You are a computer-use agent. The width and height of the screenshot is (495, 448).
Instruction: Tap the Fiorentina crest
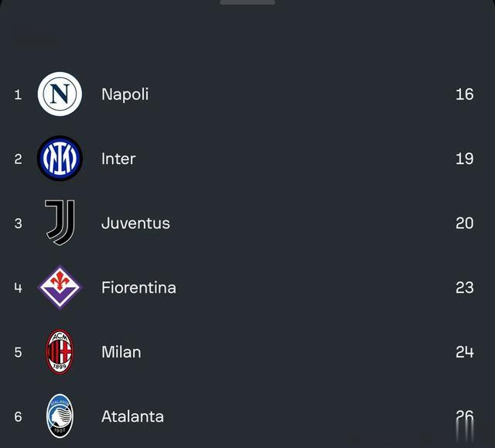click(60, 287)
